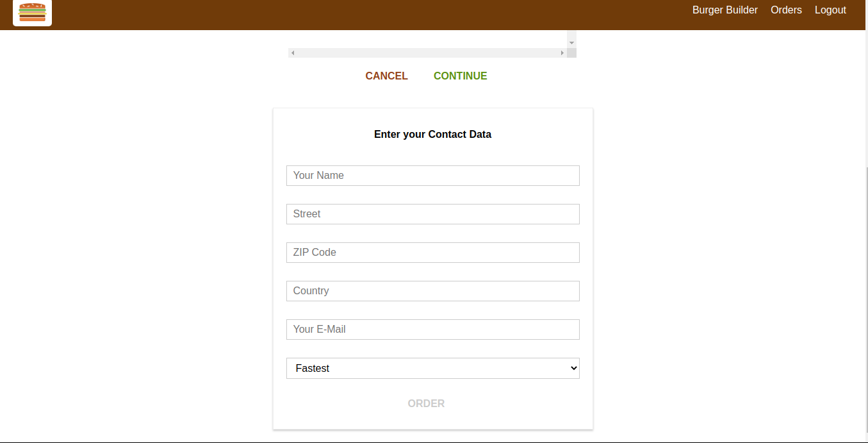Click the horizontal scrollbar track under preview
The image size is (868, 443).
[427, 53]
